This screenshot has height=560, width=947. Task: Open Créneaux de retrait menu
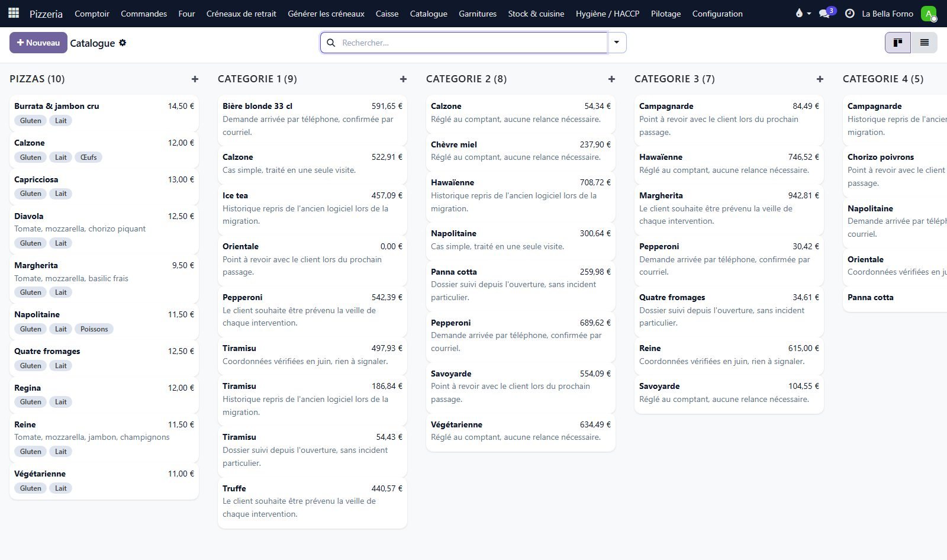241,14
